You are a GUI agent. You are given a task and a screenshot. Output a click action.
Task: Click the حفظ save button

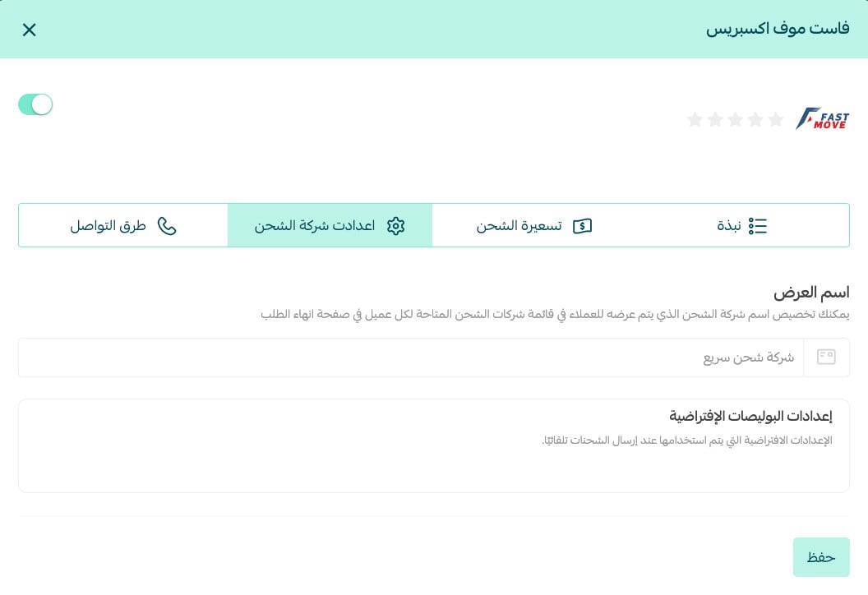tap(821, 557)
